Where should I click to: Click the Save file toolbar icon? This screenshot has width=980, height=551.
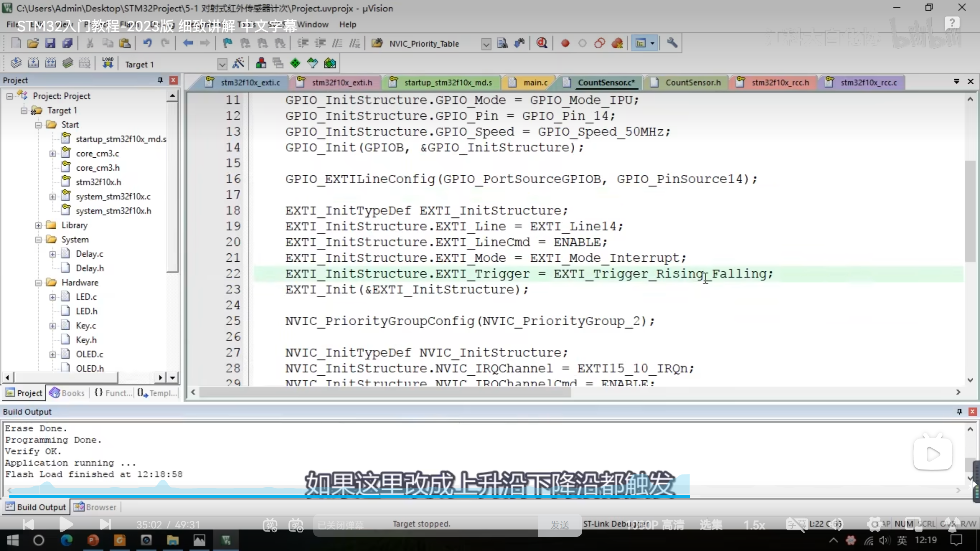pyautogui.click(x=50, y=43)
